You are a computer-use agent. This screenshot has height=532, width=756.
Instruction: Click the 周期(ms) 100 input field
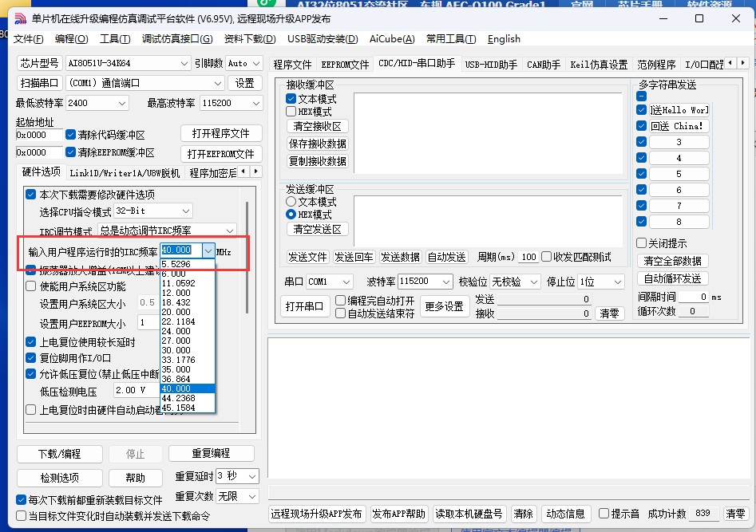point(529,257)
